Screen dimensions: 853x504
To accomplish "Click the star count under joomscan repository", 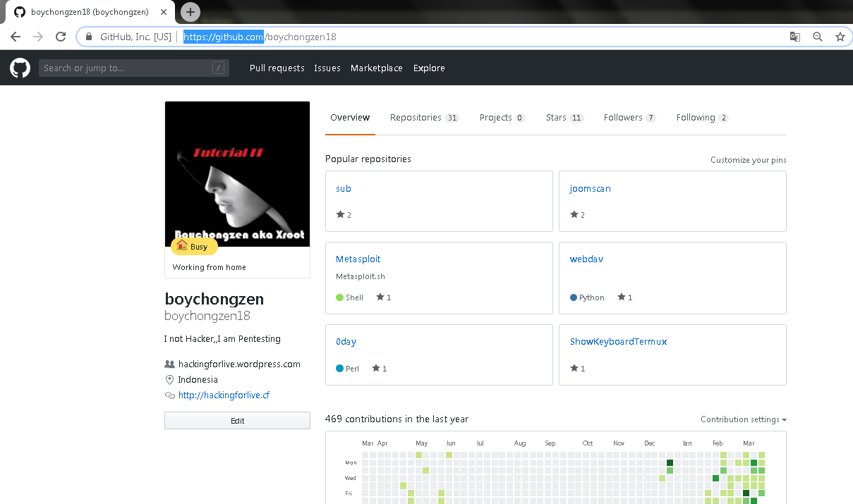I will coord(578,215).
